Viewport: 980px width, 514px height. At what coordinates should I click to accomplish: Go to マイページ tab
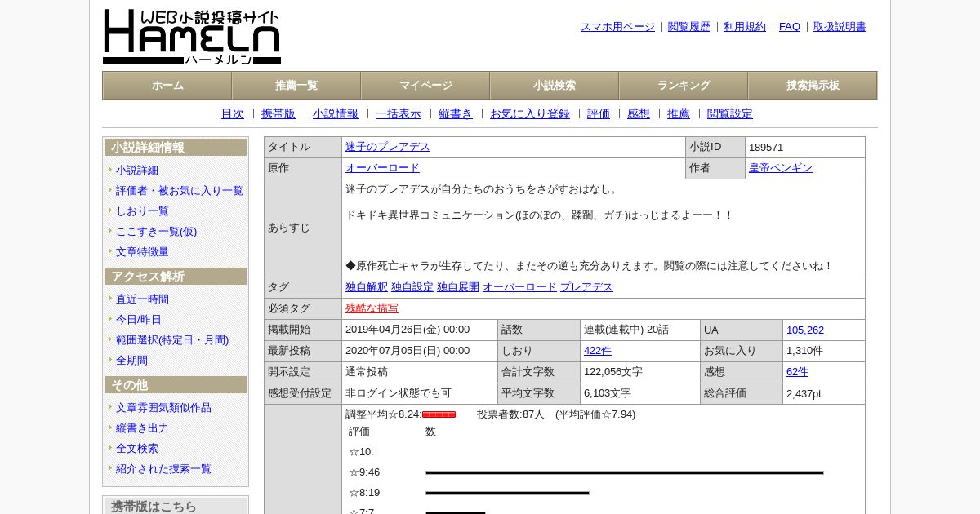425,86
